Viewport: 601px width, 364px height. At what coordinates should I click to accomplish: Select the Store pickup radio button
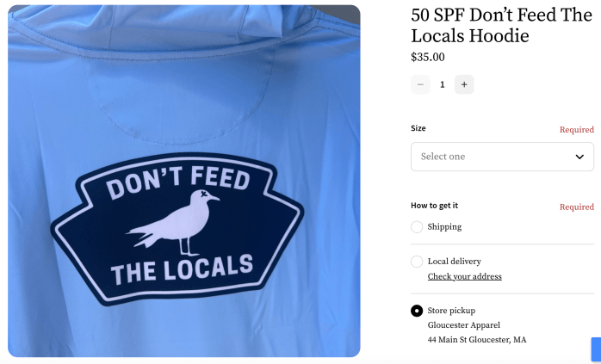417,311
